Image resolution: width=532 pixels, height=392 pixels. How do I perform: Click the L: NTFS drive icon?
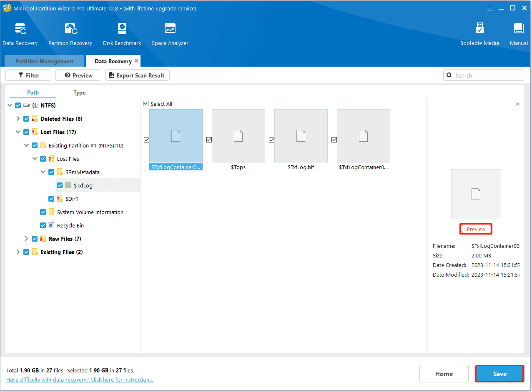pyautogui.click(x=26, y=105)
